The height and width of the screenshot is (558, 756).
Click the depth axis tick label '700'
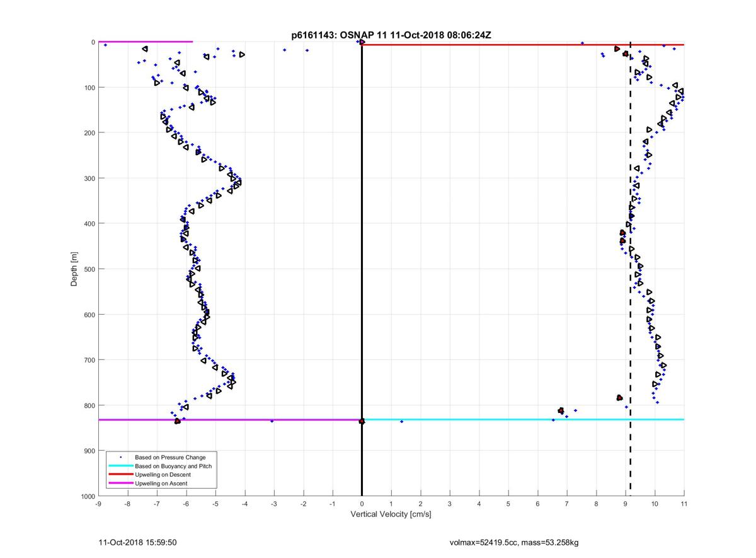point(89,360)
